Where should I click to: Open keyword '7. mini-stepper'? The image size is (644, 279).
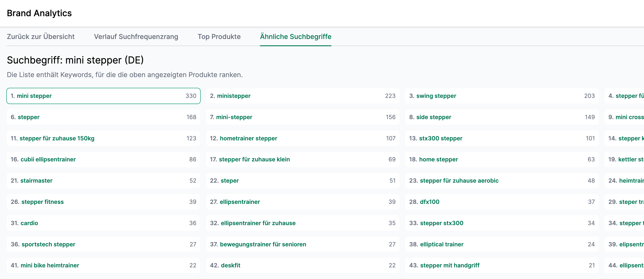[303, 117]
